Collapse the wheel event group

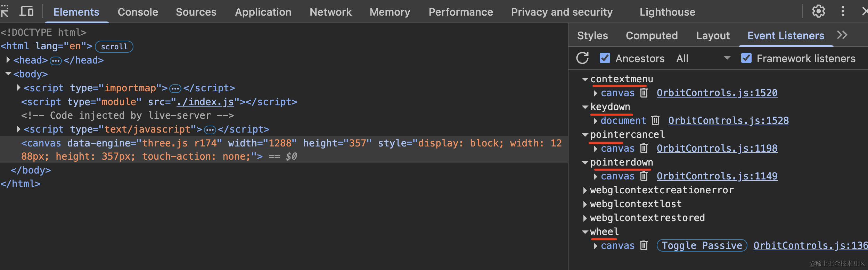pyautogui.click(x=585, y=232)
